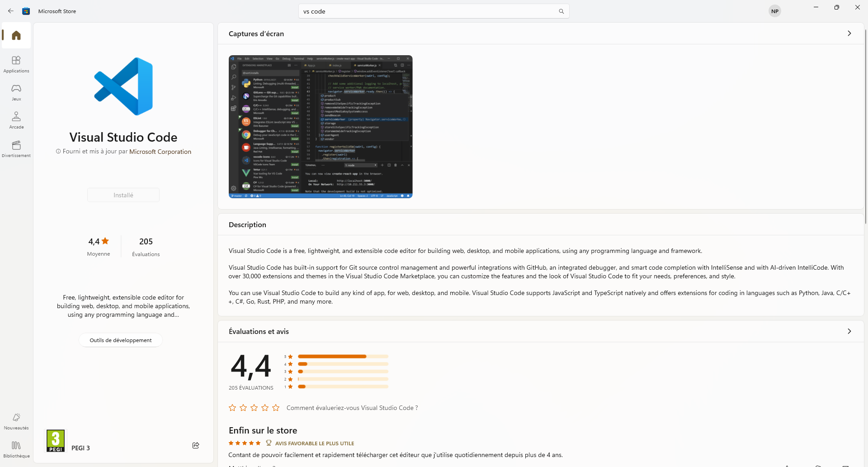Open the Divertissement section
Screen dimensions: 868x467
click(16, 148)
